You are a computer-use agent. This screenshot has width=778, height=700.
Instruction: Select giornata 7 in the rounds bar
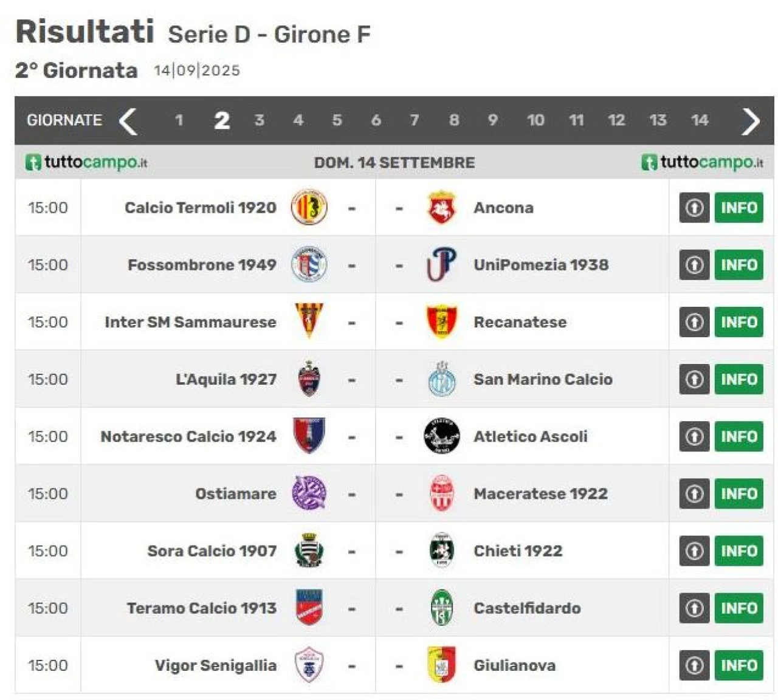[415, 120]
